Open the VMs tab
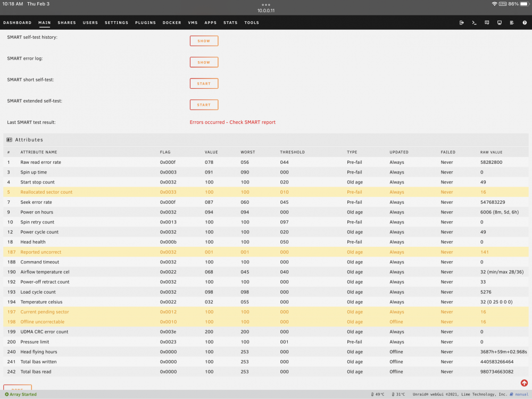Viewport: 532px width, 399px height. tap(193, 23)
